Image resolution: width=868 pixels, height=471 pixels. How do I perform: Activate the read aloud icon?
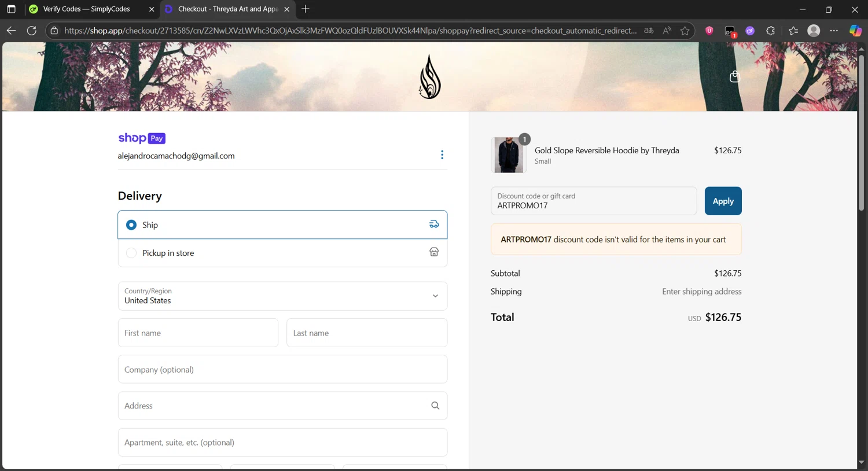click(667, 31)
